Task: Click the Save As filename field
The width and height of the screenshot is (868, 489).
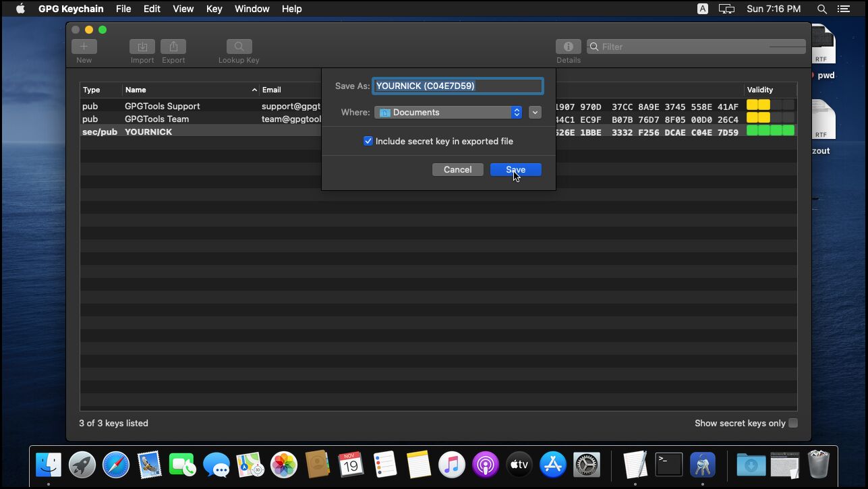Action: (x=457, y=86)
